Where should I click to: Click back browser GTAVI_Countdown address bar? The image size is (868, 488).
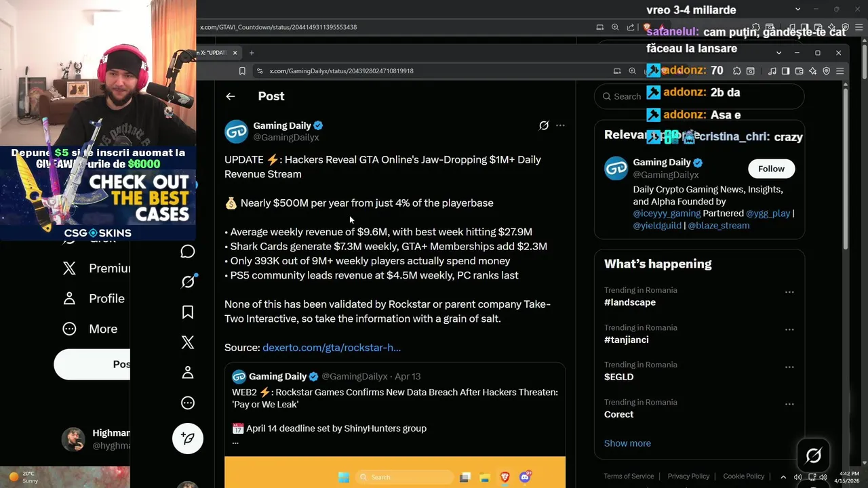pyautogui.click(x=278, y=27)
